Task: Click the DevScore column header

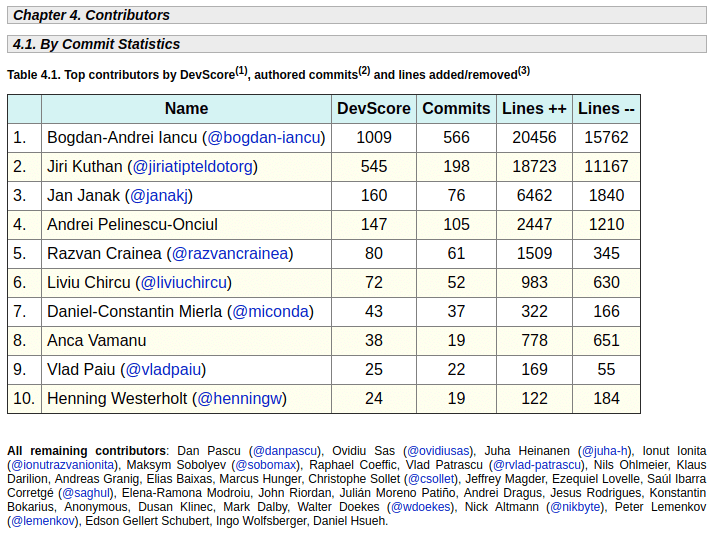Action: coord(373,109)
